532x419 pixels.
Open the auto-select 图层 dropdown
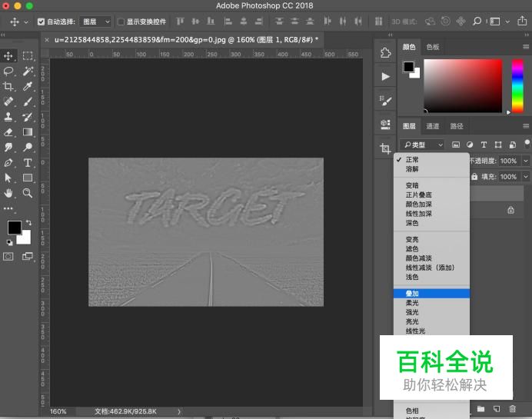point(95,22)
